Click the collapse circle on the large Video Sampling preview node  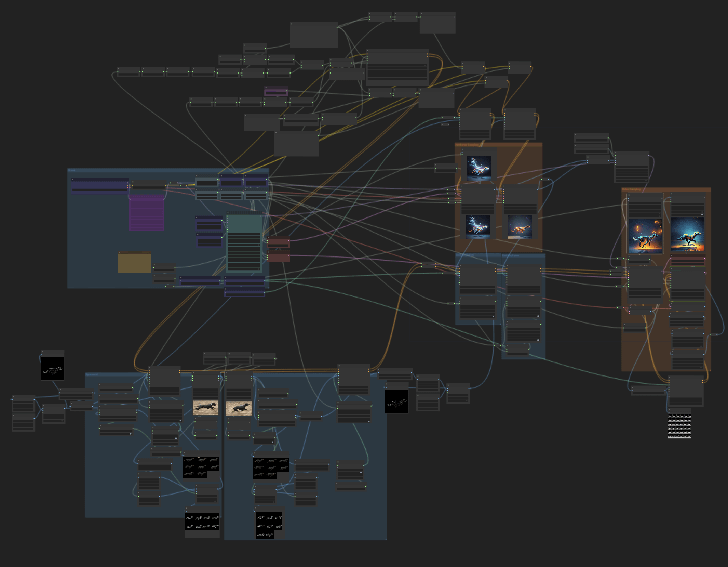point(629,195)
